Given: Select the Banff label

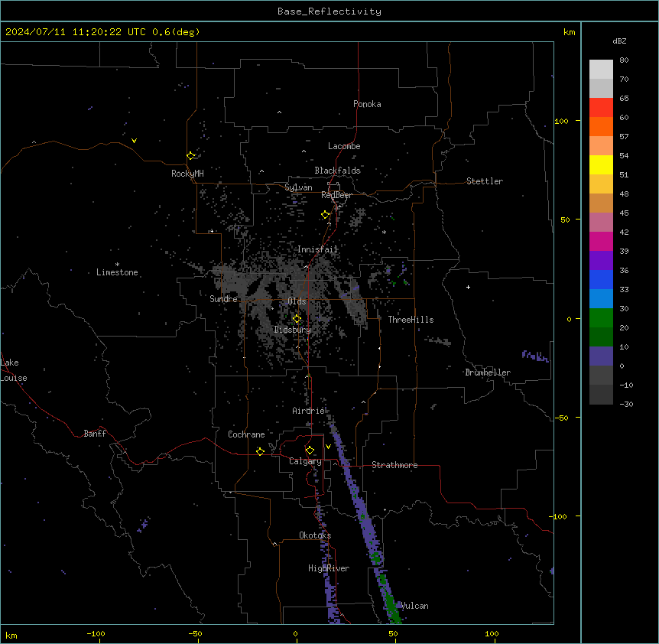Looking at the screenshot, I should click(95, 434).
